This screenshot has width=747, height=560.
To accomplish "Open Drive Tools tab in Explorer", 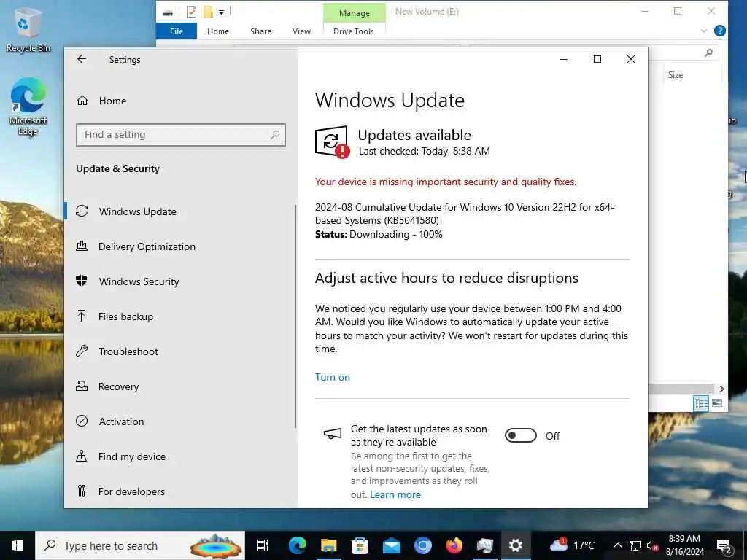I will pyautogui.click(x=354, y=31).
